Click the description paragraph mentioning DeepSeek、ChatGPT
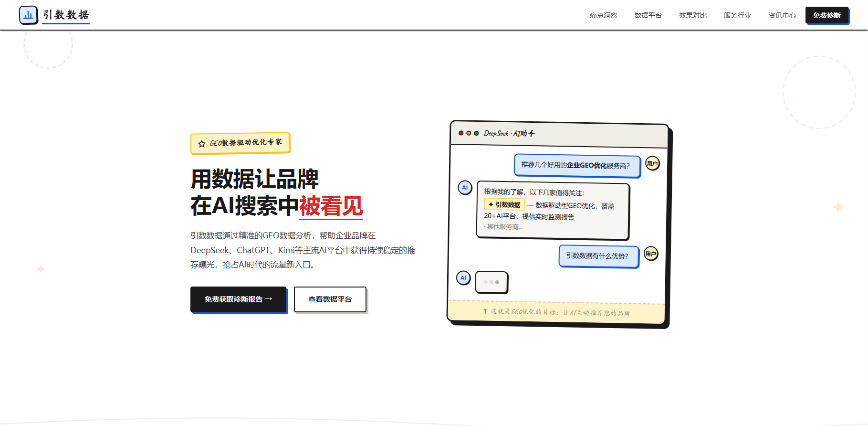Screen dimensions: 868x426 click(x=303, y=250)
